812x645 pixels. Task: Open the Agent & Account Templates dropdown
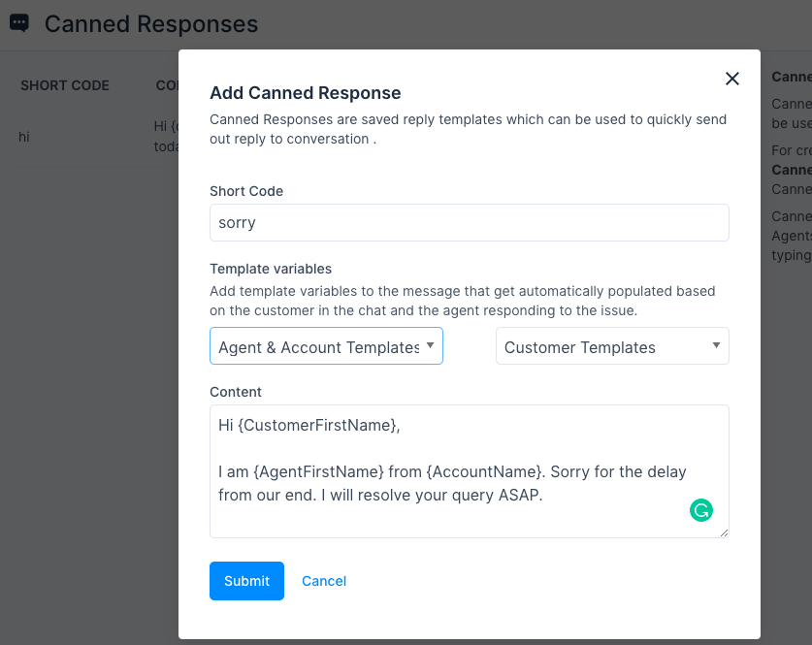[x=326, y=345]
